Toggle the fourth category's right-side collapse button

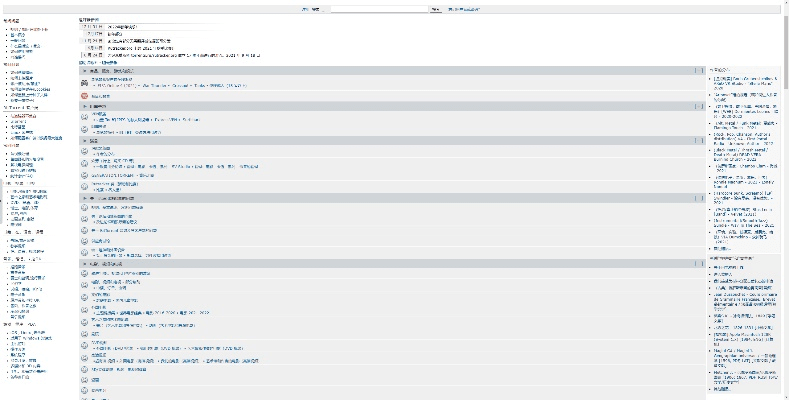[x=697, y=199]
